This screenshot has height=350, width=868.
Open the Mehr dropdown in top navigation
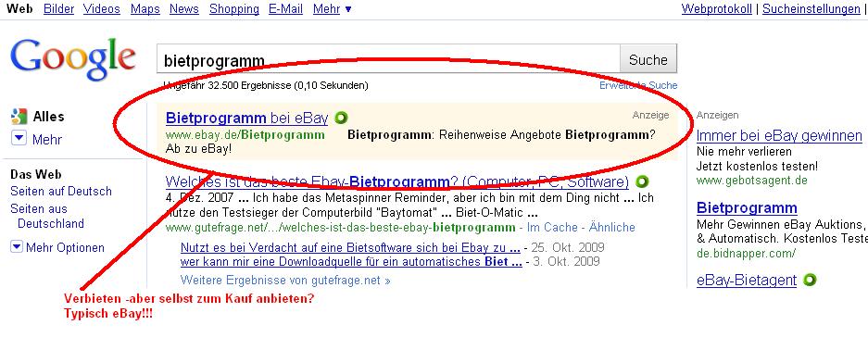(x=332, y=9)
